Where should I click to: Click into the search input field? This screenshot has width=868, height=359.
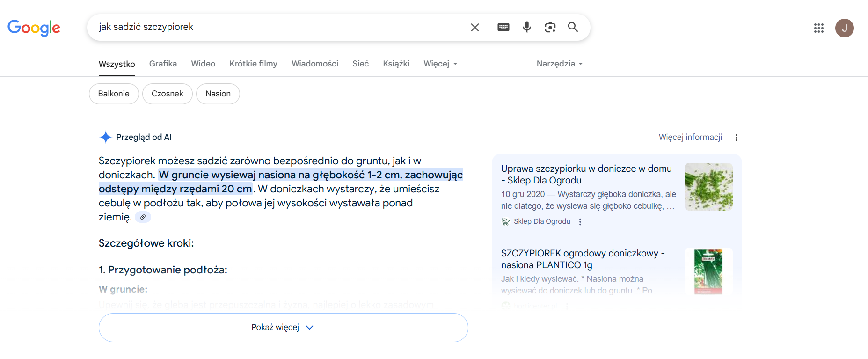pos(281,27)
